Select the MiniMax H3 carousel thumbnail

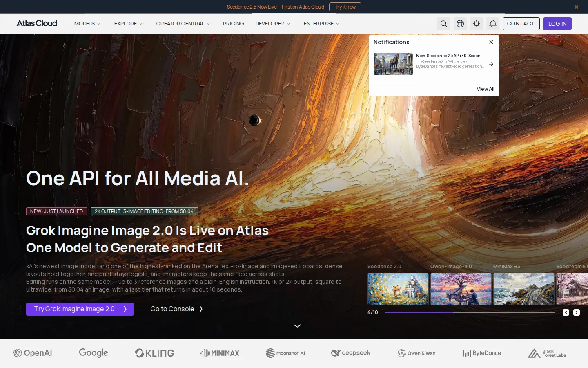tap(524, 289)
